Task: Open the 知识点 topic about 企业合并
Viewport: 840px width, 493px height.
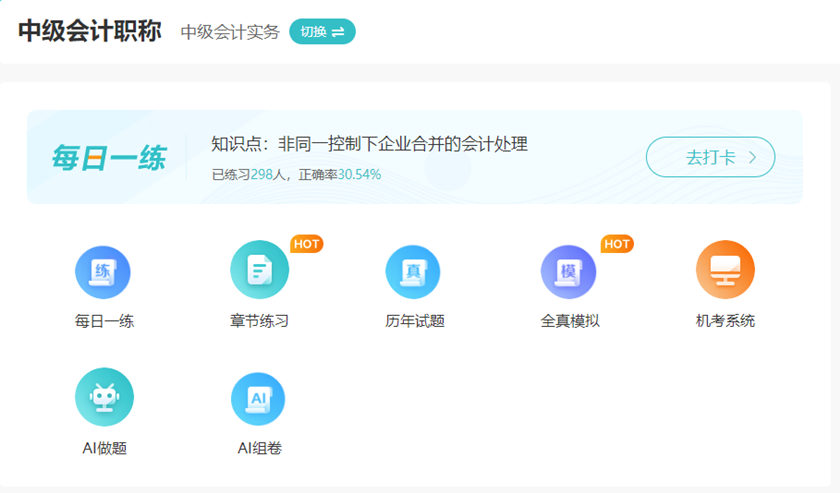Action: tap(369, 144)
